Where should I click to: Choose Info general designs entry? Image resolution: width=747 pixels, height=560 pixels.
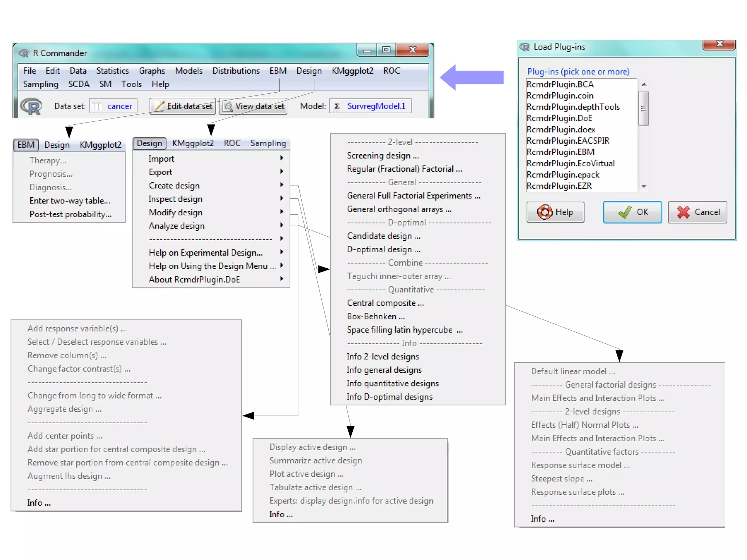[384, 370]
